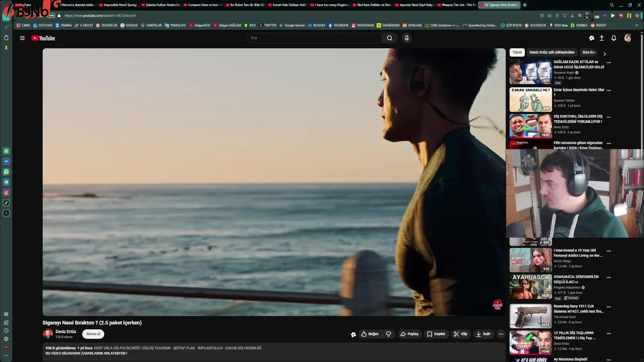This screenshot has width=644, height=362.
Task: Create a clip with the Klip button
Action: [460, 334]
